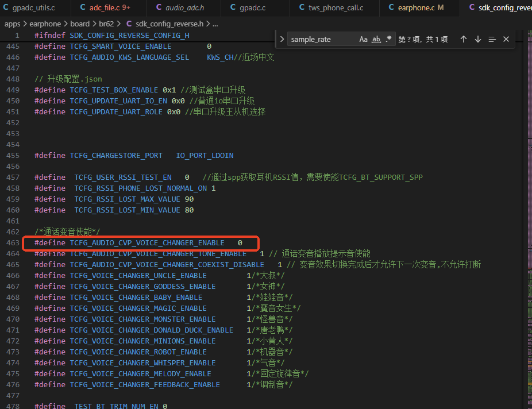Open the earphone breadcrumb folder
This screenshot has height=409, width=532.
click(45, 24)
